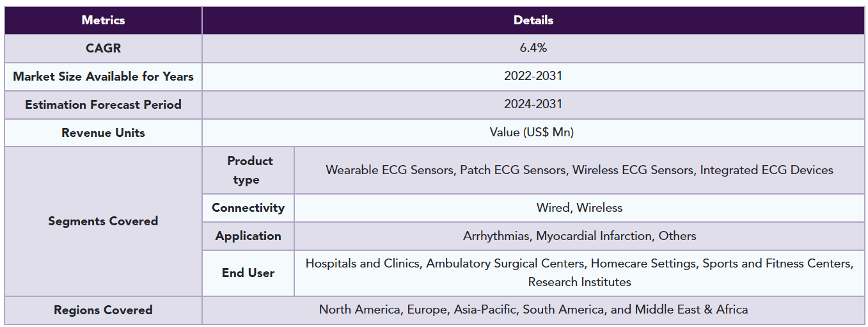Select the Connectivity sub-label
This screenshot has width=868, height=327.
tap(248, 207)
